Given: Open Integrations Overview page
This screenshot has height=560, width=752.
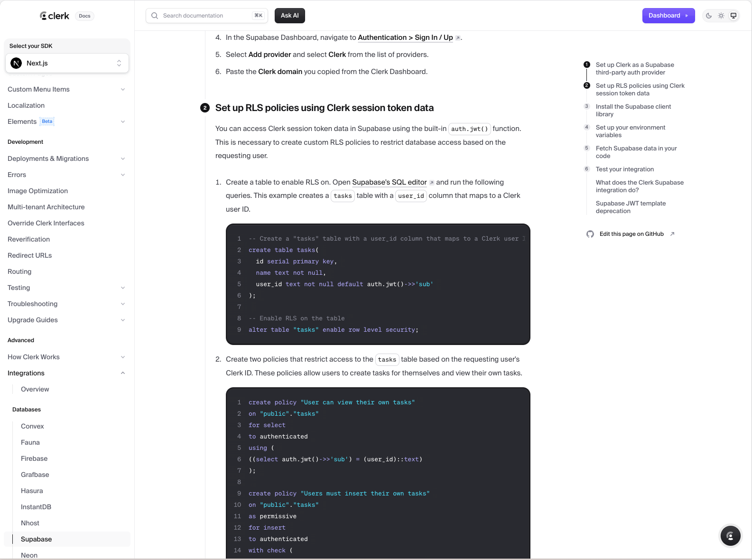Looking at the screenshot, I should pyautogui.click(x=35, y=389).
